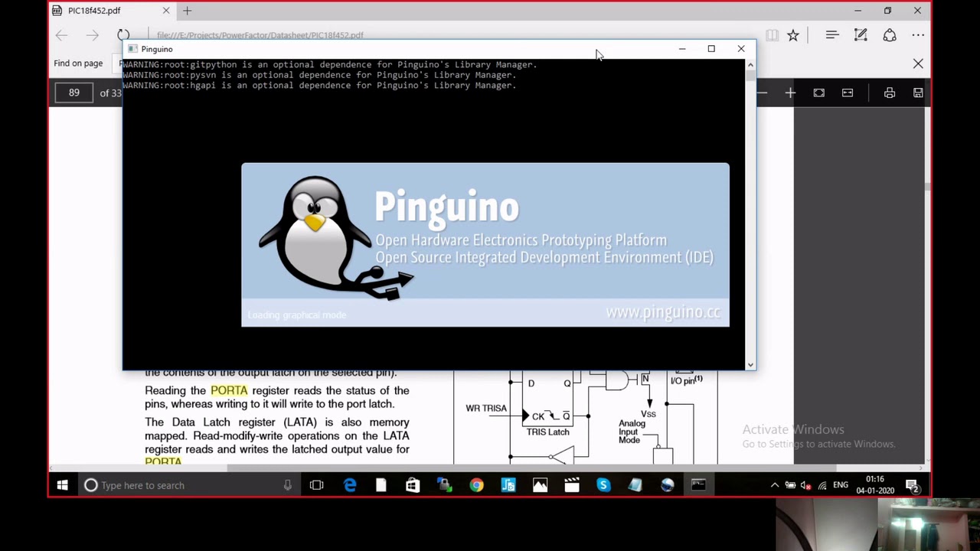This screenshot has width=980, height=551.
Task: Click the ENG language indicator
Action: 841,485
